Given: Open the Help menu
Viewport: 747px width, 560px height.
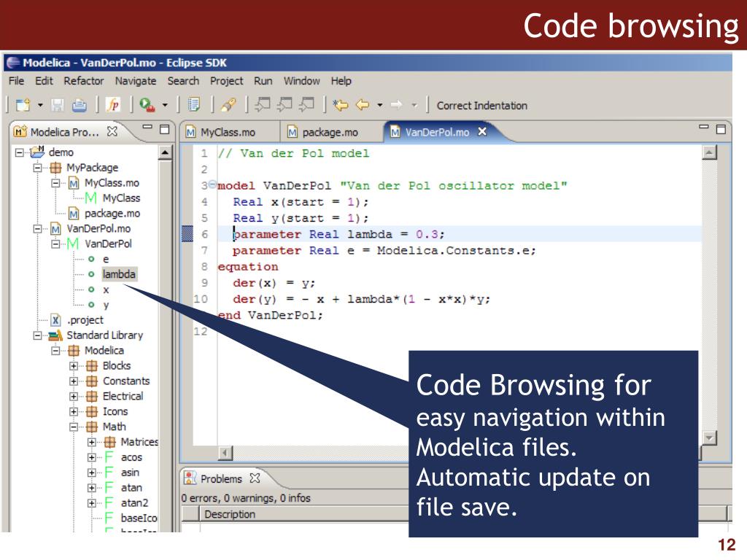Looking at the screenshot, I should point(341,82).
